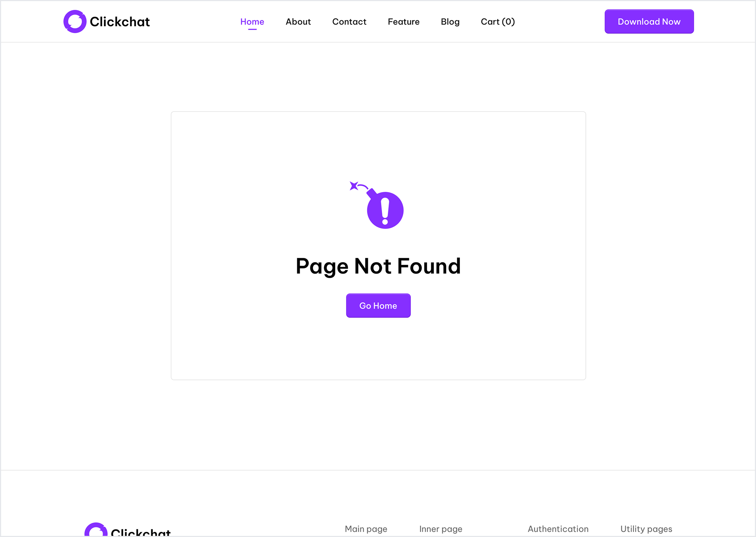Click the Go Home button
The image size is (756, 537).
tap(378, 306)
